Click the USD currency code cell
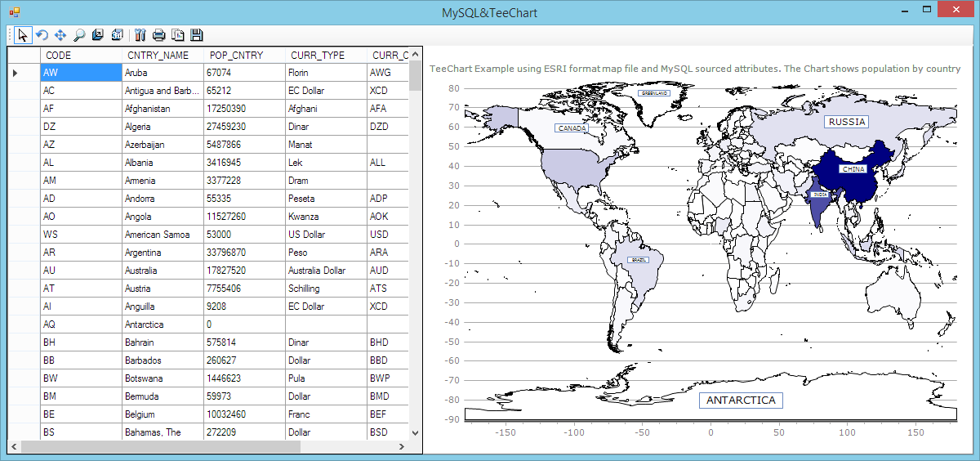Viewport: 980px width, 461px height. click(x=388, y=235)
